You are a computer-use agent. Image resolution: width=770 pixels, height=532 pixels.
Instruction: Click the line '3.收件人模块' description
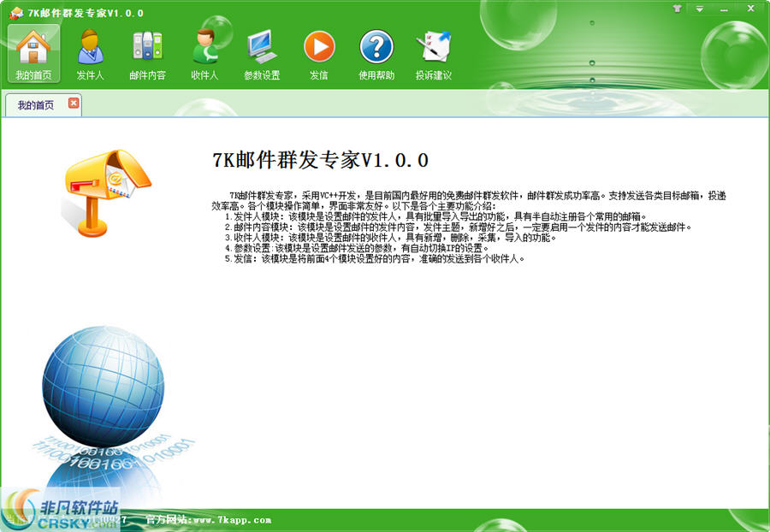pos(390,238)
